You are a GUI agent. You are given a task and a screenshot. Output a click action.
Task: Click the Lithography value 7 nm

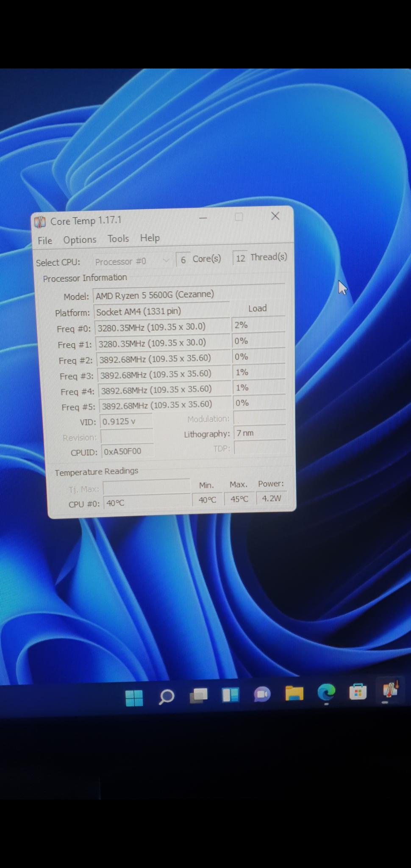pyautogui.click(x=260, y=433)
